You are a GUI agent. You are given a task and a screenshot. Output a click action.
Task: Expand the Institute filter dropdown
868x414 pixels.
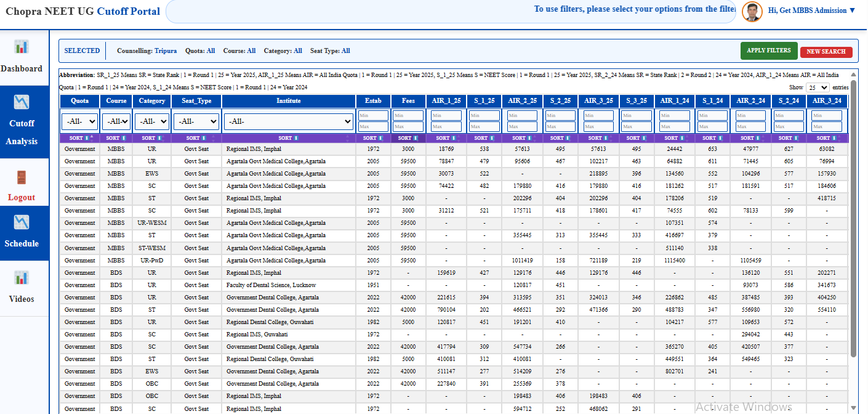click(288, 121)
